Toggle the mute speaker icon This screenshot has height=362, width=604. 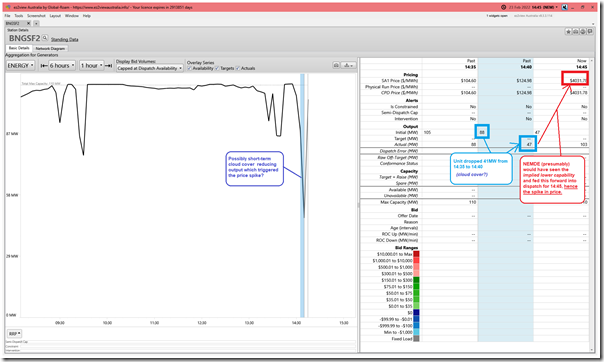[564, 7]
